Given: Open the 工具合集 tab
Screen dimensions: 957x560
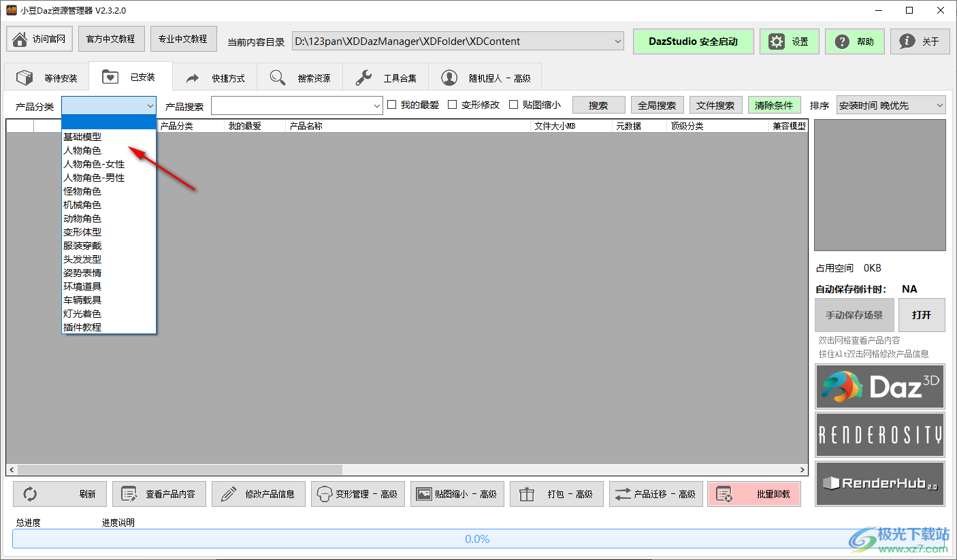Looking at the screenshot, I should click(385, 78).
